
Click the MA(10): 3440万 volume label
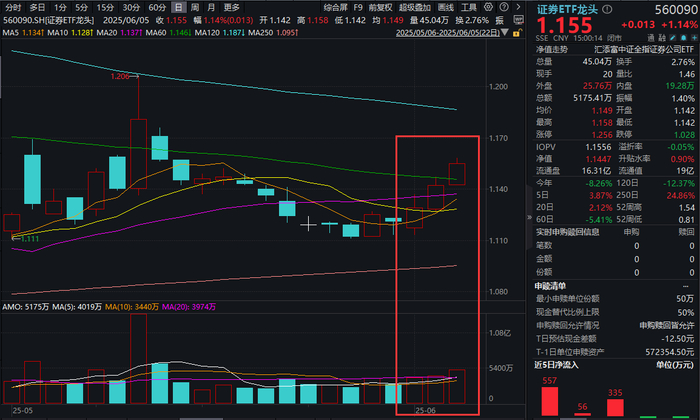132,307
